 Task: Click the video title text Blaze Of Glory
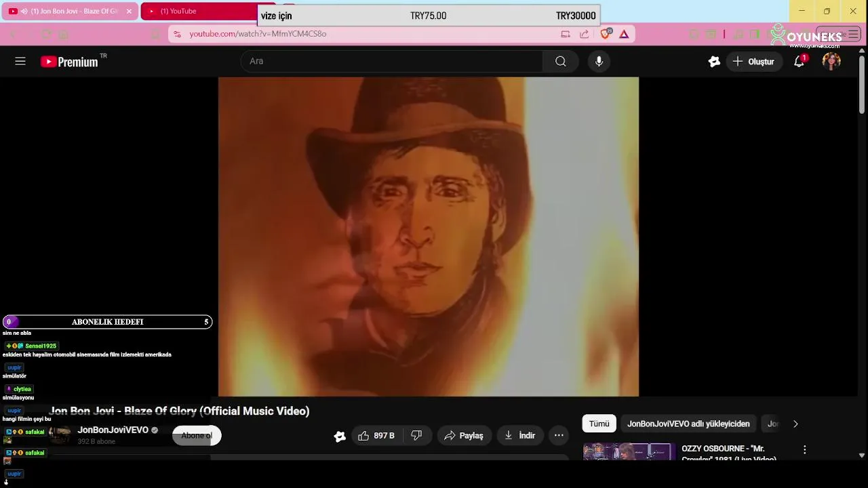point(179,411)
